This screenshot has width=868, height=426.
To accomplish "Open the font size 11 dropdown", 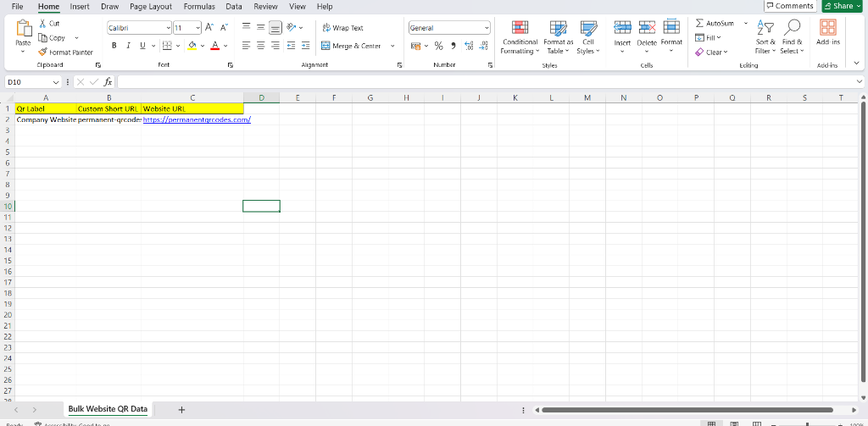I will coord(198,28).
